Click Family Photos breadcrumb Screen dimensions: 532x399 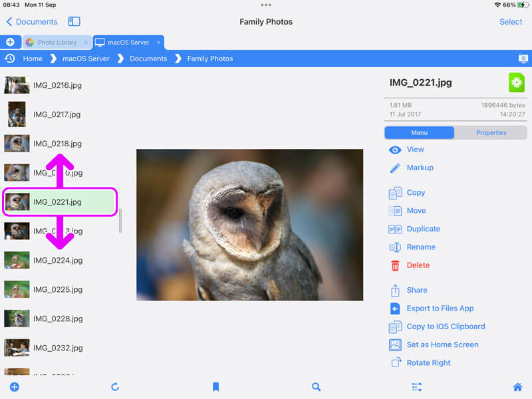coord(210,59)
